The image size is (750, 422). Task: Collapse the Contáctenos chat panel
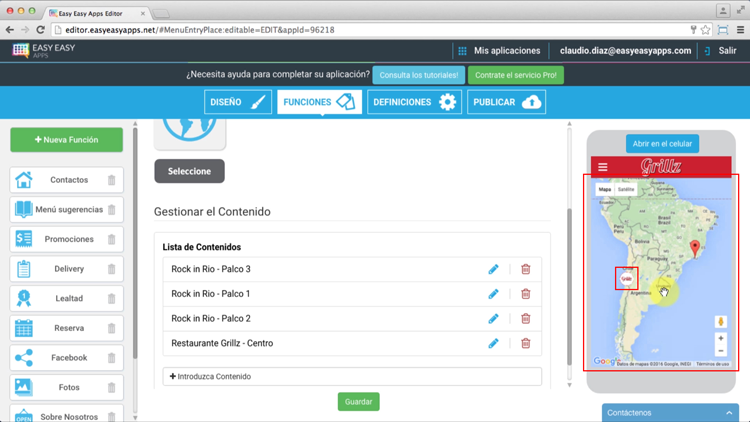729,412
